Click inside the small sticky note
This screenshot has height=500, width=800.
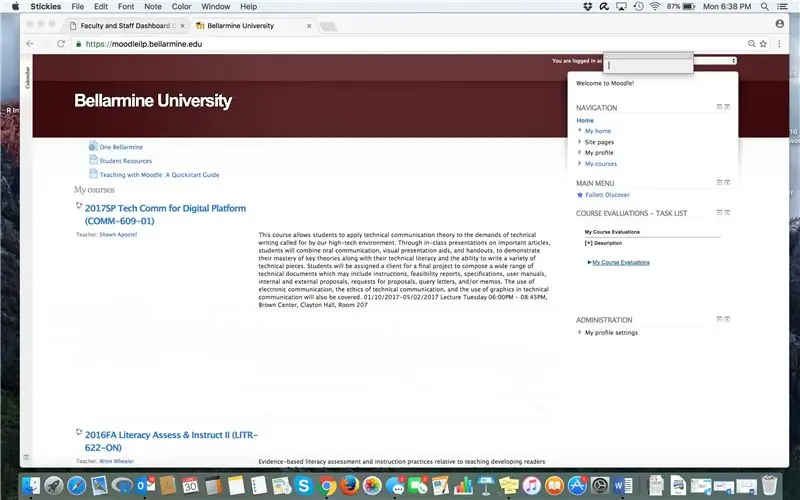pos(648,65)
